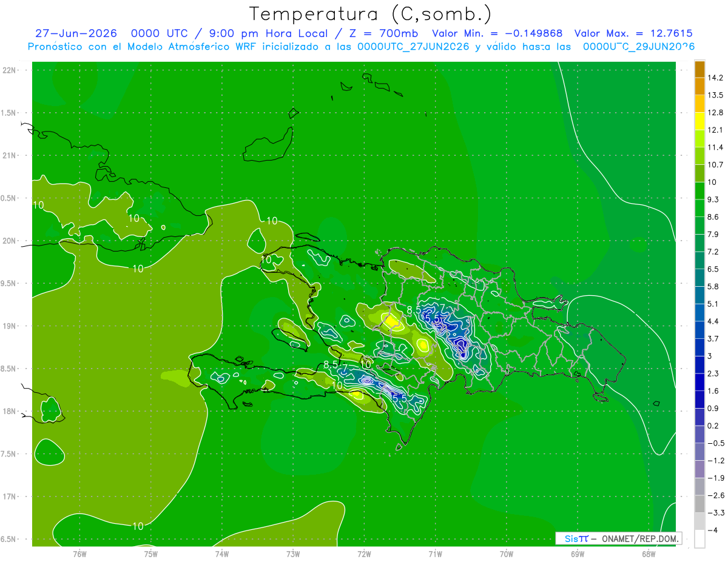Click legend value "10.7"
Image resolution: width=728 pixels, height=562 pixels.
coord(716,164)
